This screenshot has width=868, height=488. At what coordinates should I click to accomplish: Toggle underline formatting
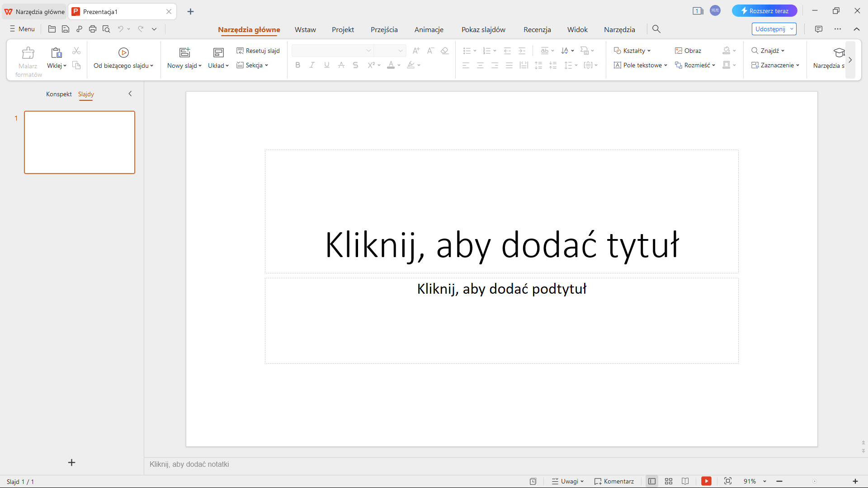click(326, 65)
